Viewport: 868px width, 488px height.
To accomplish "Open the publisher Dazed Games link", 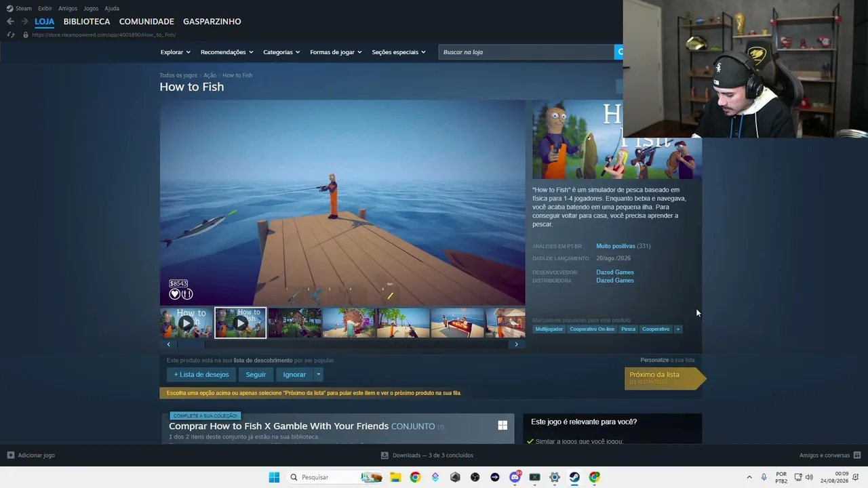I will click(615, 281).
